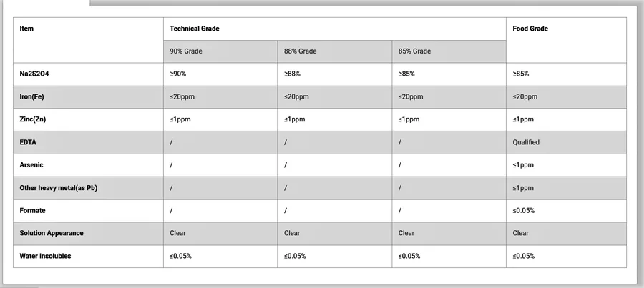Select the 90% Grade subheader

(220, 51)
